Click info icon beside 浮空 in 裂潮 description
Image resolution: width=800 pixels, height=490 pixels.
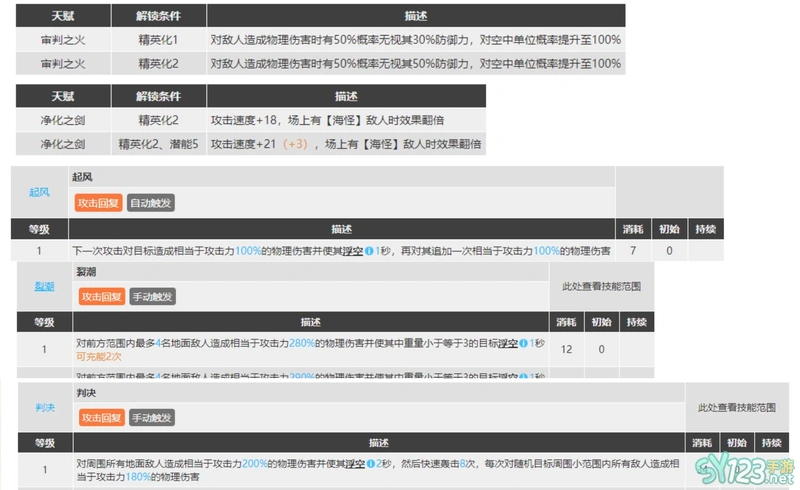coord(523,344)
